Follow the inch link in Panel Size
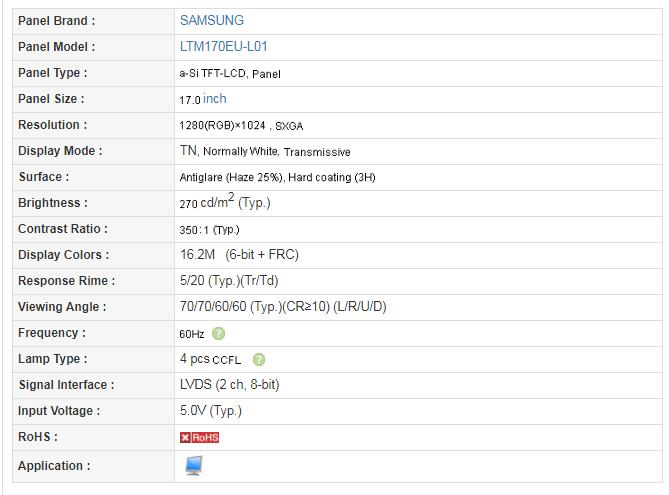669x495 pixels. (x=215, y=99)
